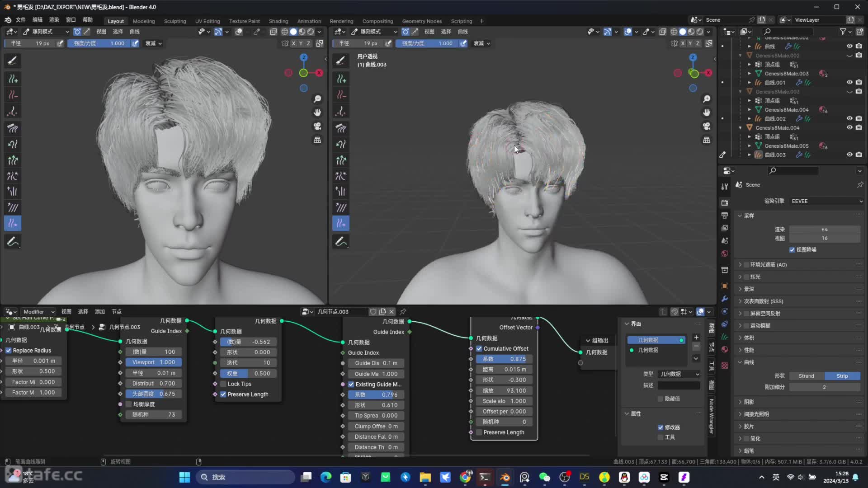Collapse the Genesis8Male.004 outliner item

[x=741, y=128]
